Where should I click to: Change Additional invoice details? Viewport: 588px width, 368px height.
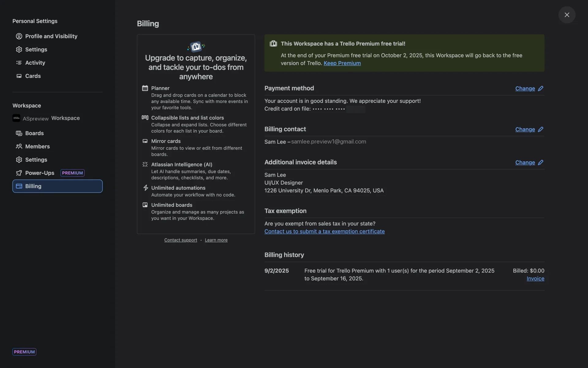525,163
